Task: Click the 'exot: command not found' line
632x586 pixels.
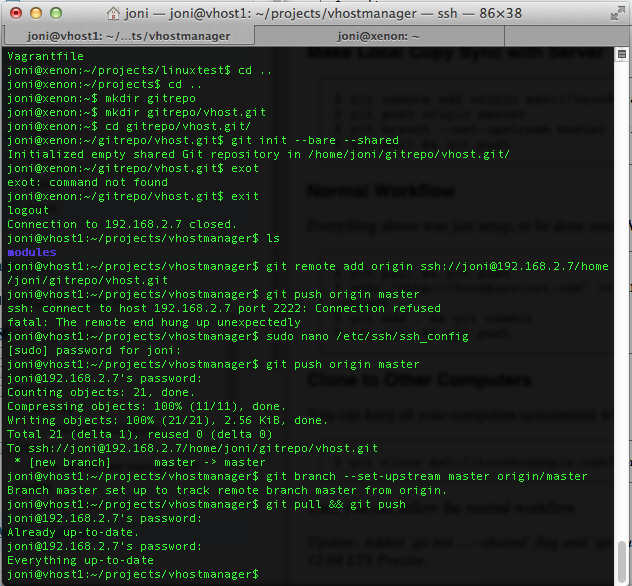Action: point(87,182)
